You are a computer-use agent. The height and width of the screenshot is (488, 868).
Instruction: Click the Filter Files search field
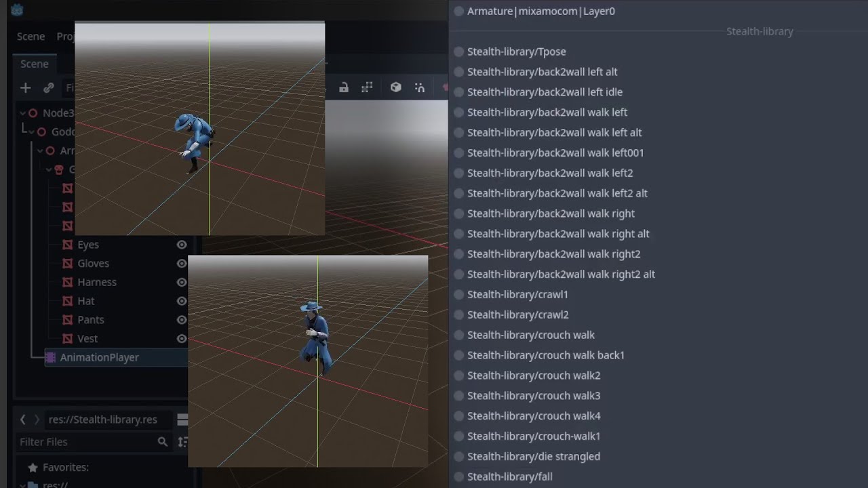coord(94,442)
